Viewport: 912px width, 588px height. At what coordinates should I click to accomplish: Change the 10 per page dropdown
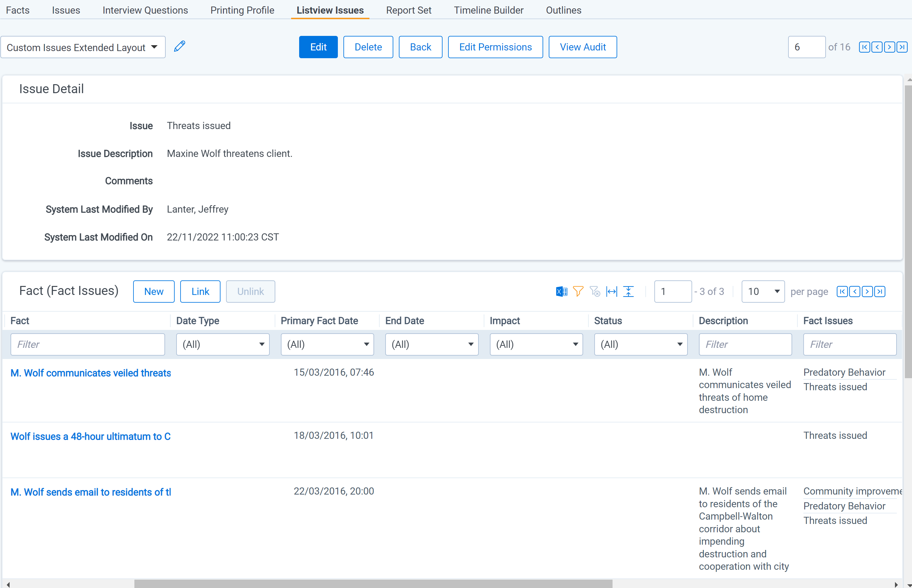coord(763,292)
